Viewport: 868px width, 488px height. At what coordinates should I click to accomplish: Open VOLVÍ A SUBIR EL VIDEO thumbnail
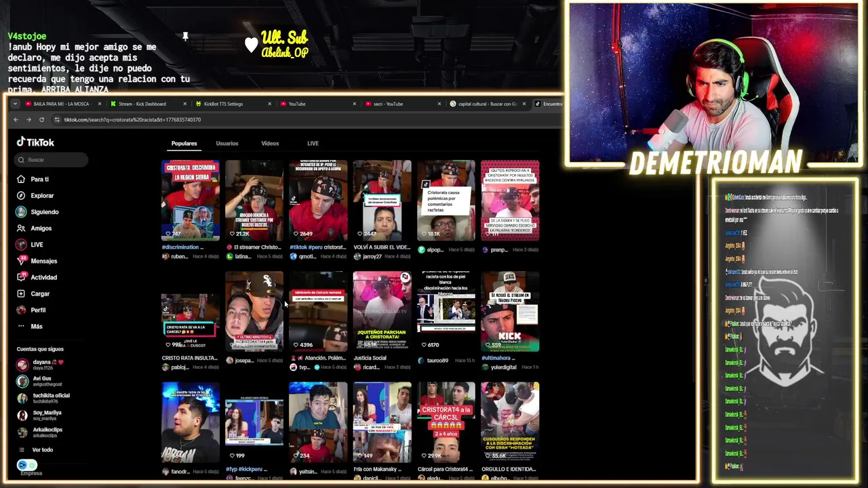click(382, 201)
